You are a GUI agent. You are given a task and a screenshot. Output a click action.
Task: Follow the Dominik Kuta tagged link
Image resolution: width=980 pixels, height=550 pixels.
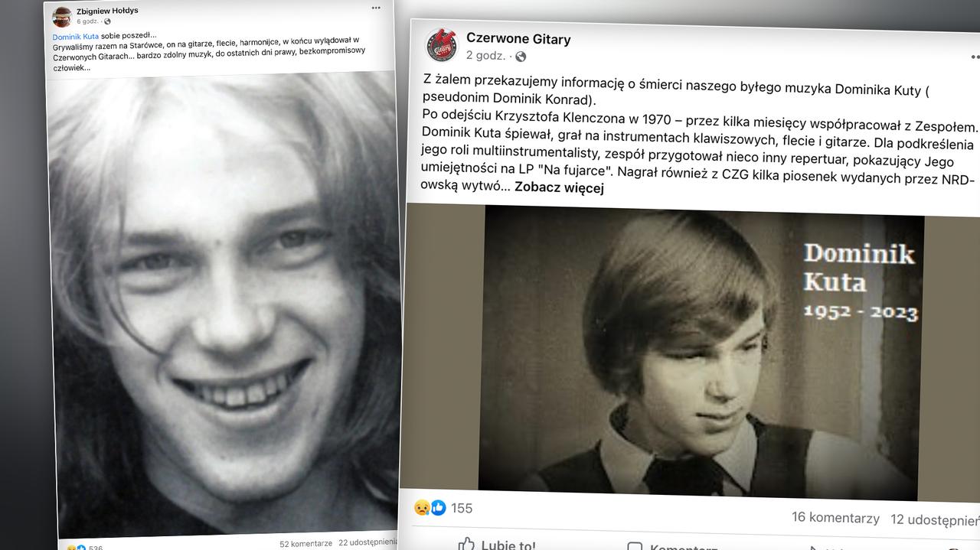[76, 36]
